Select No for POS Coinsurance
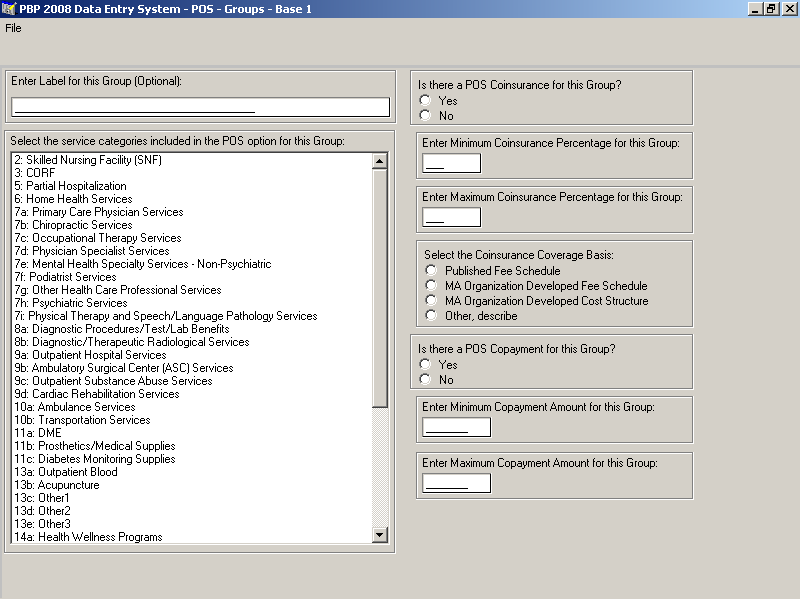 [x=425, y=115]
